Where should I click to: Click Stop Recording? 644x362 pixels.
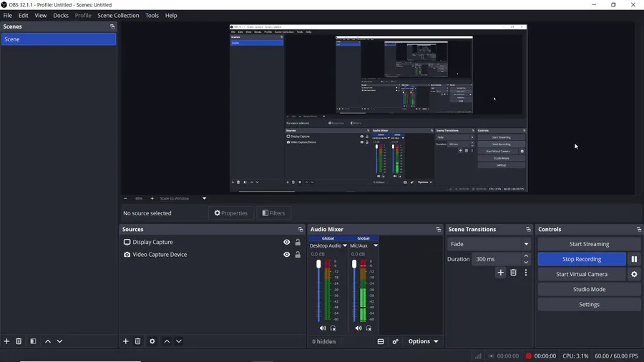(582, 259)
